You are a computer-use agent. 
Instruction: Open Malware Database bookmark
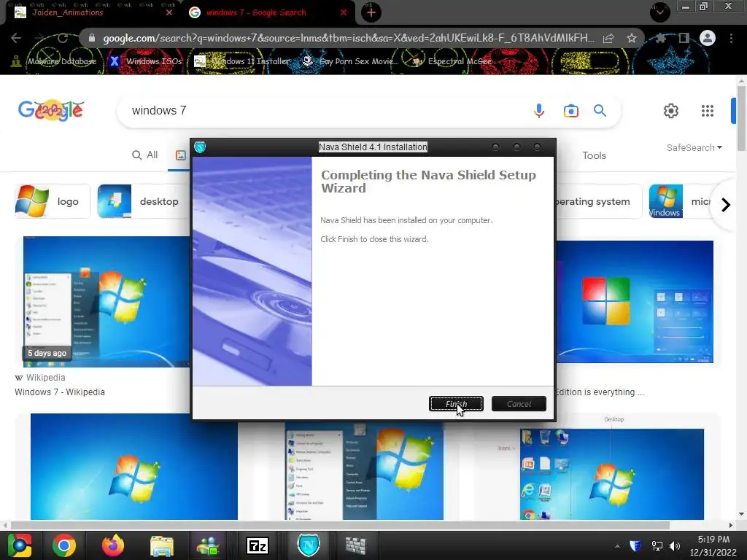coord(54,61)
